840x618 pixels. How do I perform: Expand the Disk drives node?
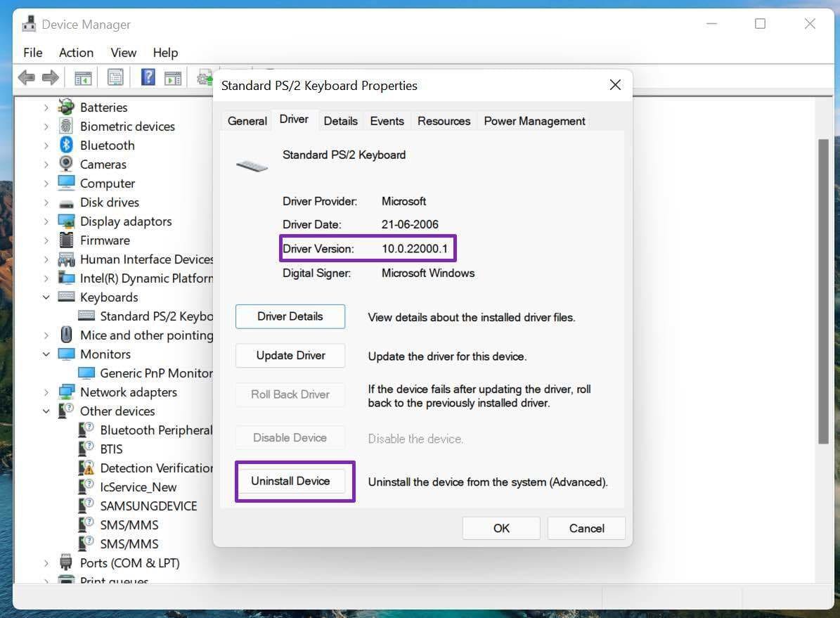tap(46, 202)
